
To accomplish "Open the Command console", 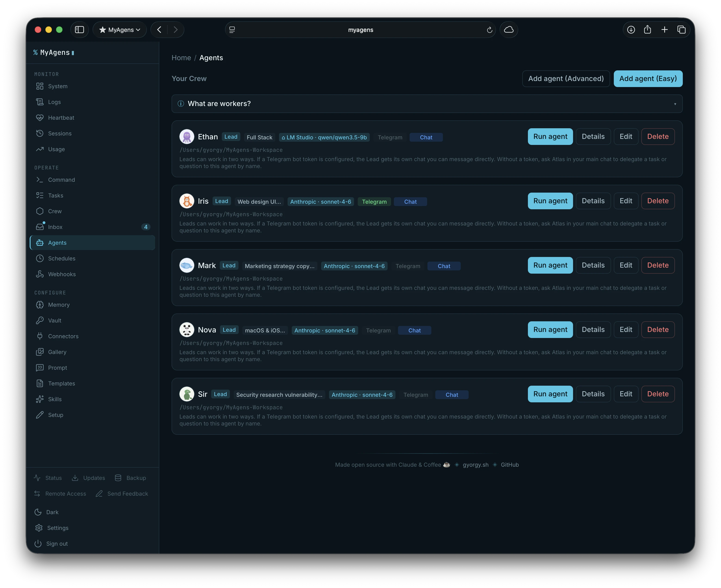I will click(92, 179).
